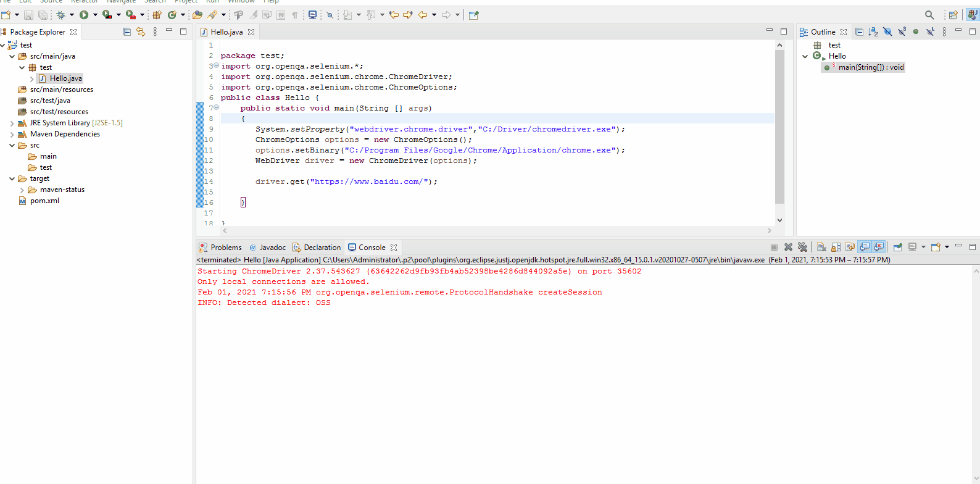980x484 pixels.
Task: Expand the maven-status folder
Action: click(22, 190)
